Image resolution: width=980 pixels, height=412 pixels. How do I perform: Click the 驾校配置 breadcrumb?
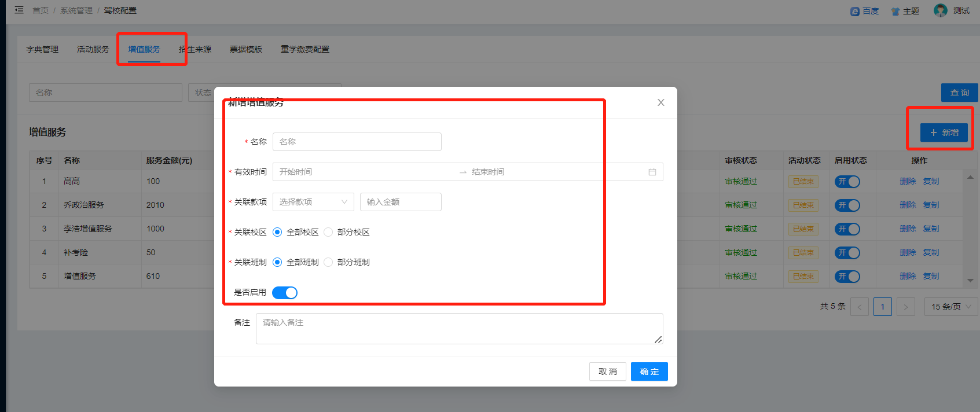(120, 10)
